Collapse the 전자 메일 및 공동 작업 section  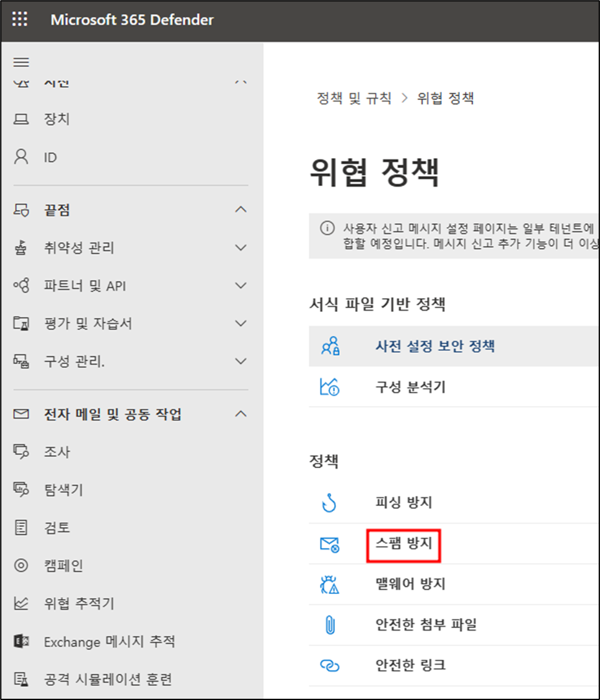click(x=241, y=414)
